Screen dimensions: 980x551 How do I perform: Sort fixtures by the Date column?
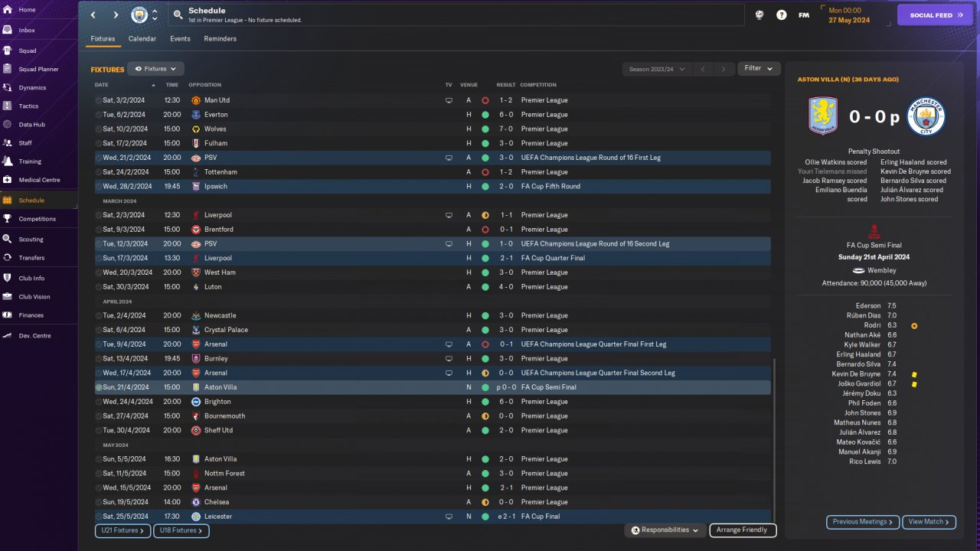coord(101,85)
